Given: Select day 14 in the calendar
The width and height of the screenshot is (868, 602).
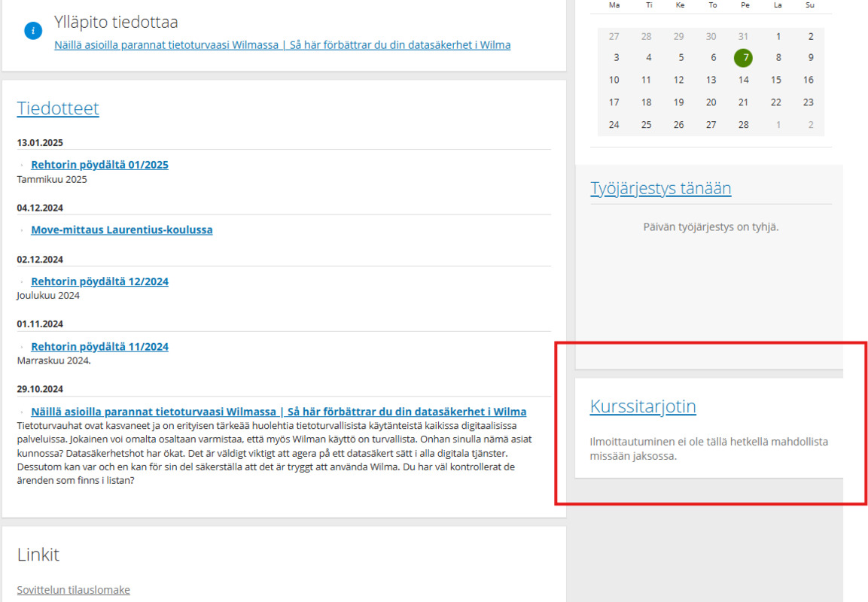Looking at the screenshot, I should 744,80.
